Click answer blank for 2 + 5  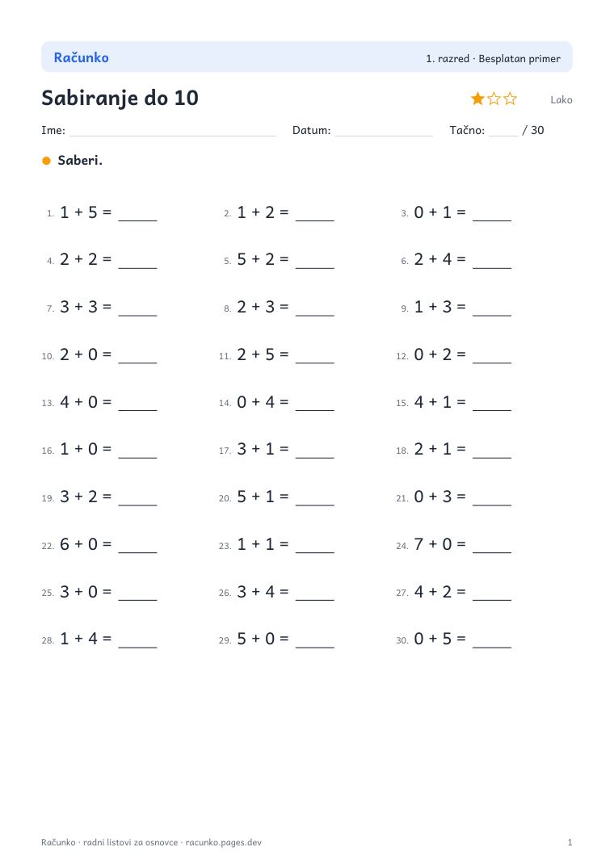pyautogui.click(x=315, y=357)
